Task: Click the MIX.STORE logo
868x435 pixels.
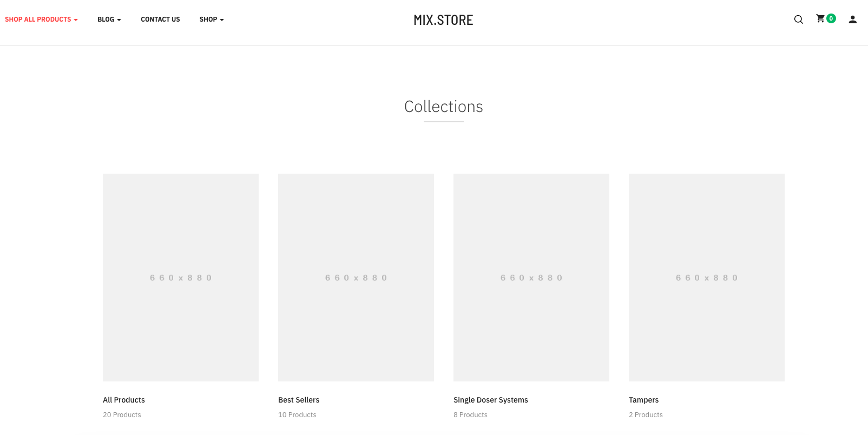Action: point(443,20)
